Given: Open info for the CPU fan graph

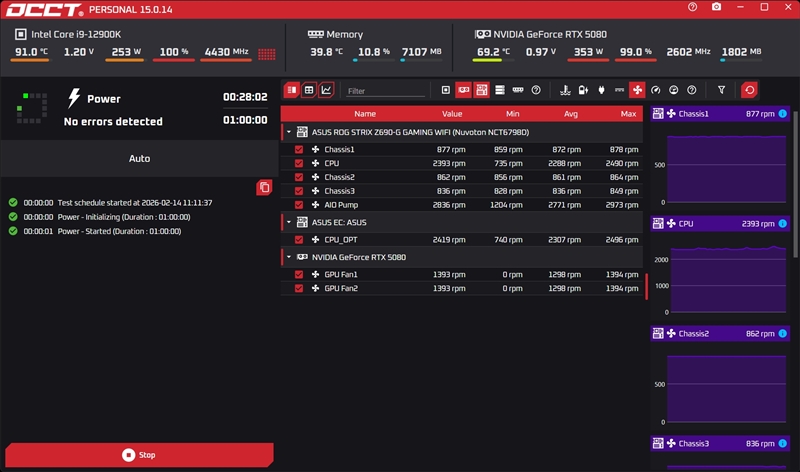Looking at the screenshot, I should click(x=783, y=223).
